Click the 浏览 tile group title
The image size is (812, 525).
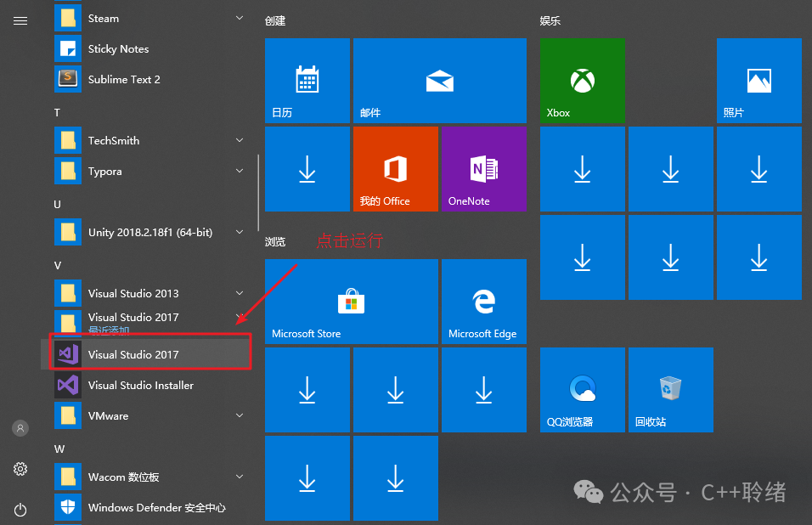(275, 242)
